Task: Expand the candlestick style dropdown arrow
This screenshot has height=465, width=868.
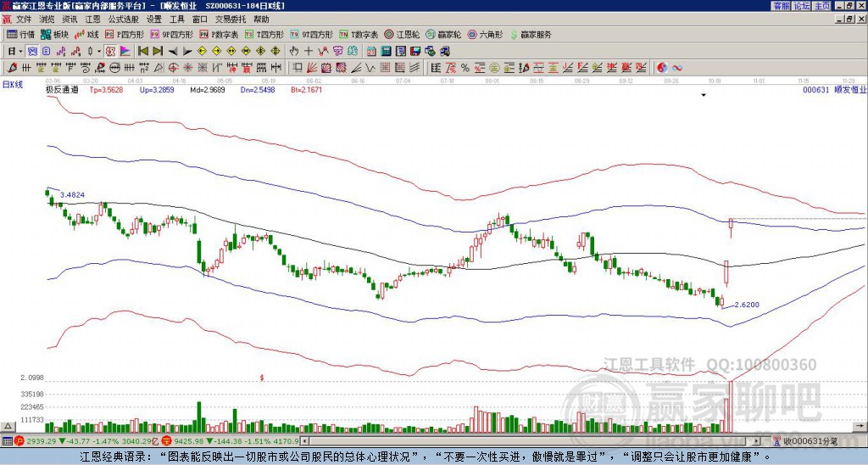Action: pos(99,52)
